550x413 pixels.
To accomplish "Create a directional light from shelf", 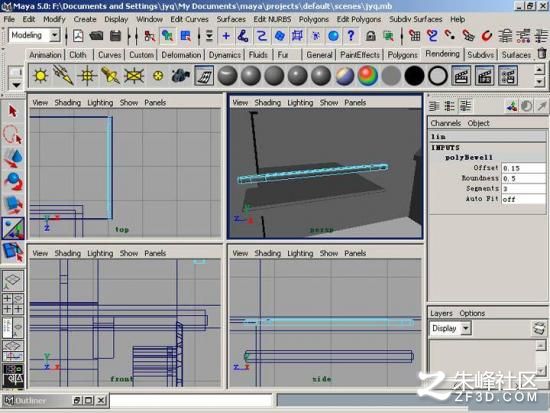I will point(63,75).
